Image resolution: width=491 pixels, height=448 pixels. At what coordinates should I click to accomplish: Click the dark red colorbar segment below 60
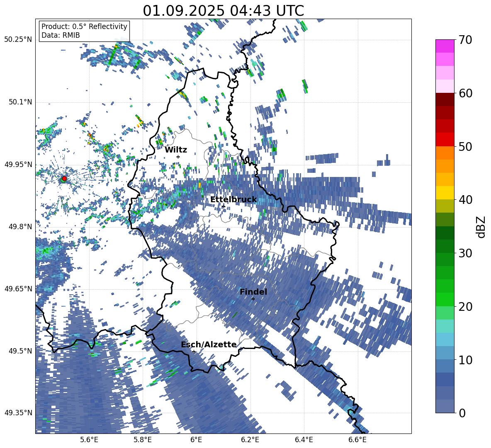pyautogui.click(x=445, y=99)
